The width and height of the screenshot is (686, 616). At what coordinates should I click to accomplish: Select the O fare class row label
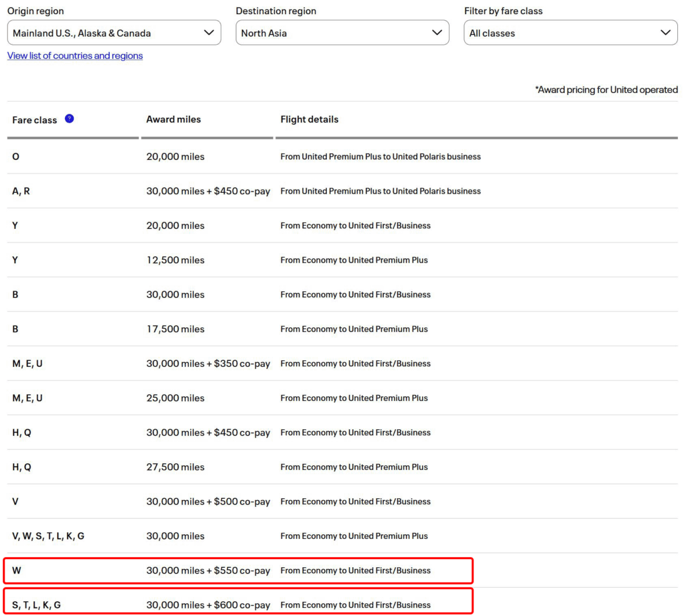click(x=15, y=157)
